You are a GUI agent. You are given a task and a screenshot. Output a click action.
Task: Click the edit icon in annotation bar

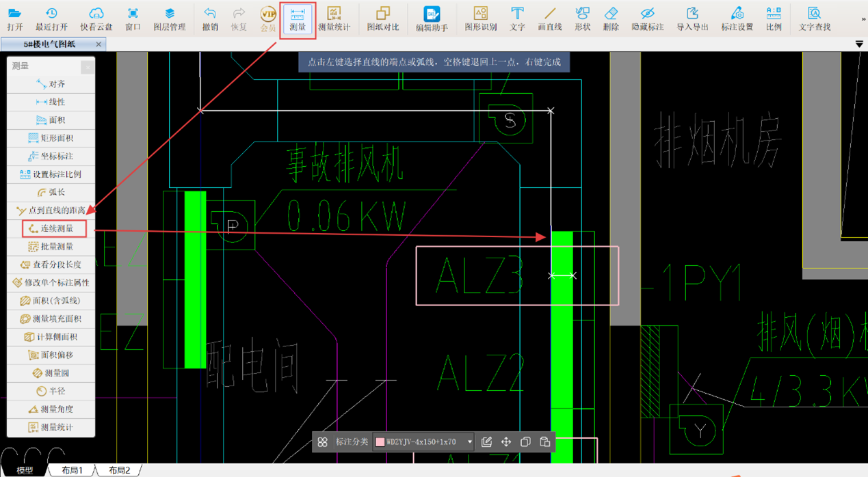point(486,442)
